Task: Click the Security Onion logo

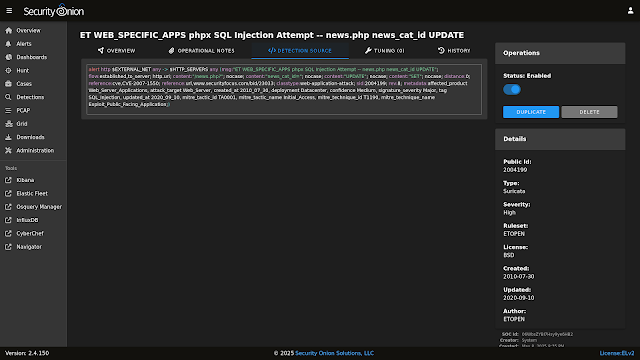Action: 53,11
